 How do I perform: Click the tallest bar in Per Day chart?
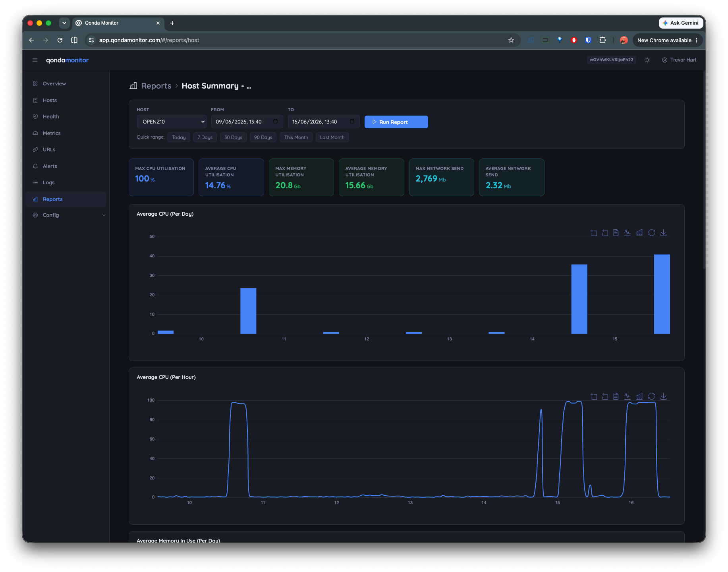(662, 294)
